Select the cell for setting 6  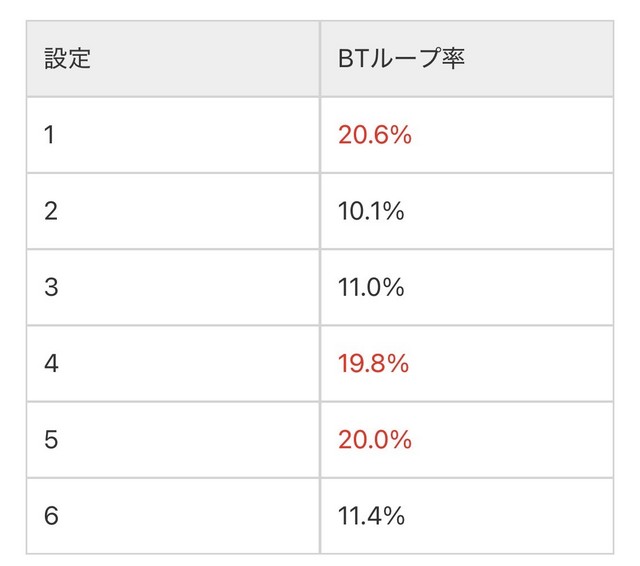[x=51, y=516]
